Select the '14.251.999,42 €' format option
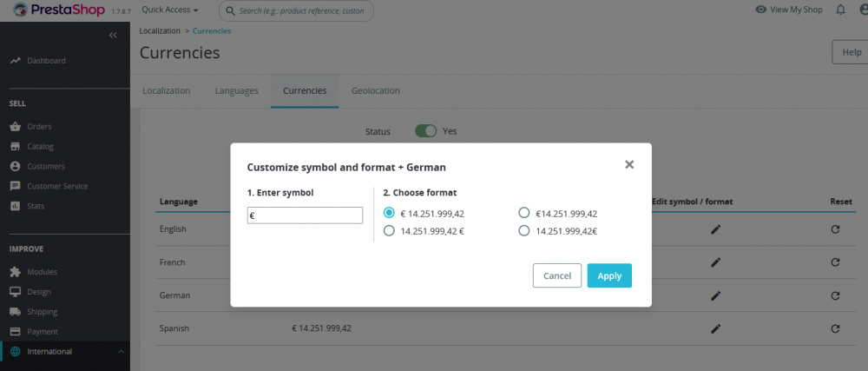 point(389,231)
